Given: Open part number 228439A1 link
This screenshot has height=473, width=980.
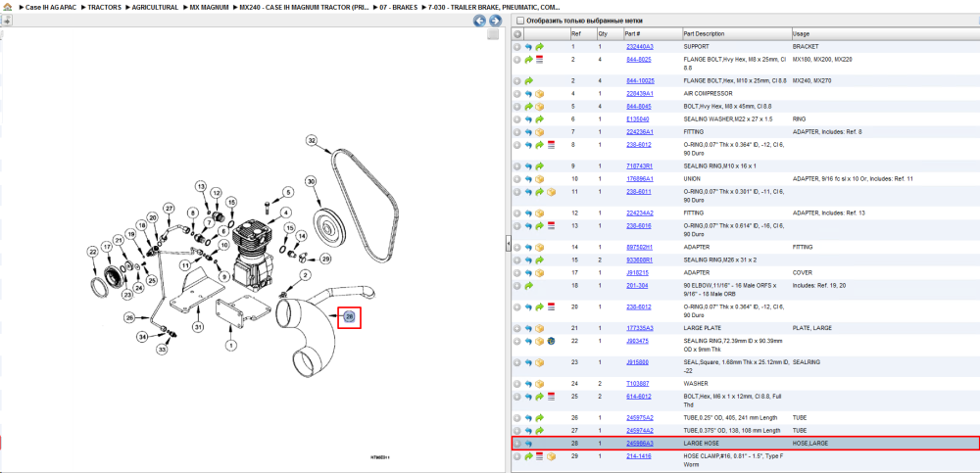Looking at the screenshot, I should click(x=639, y=94).
